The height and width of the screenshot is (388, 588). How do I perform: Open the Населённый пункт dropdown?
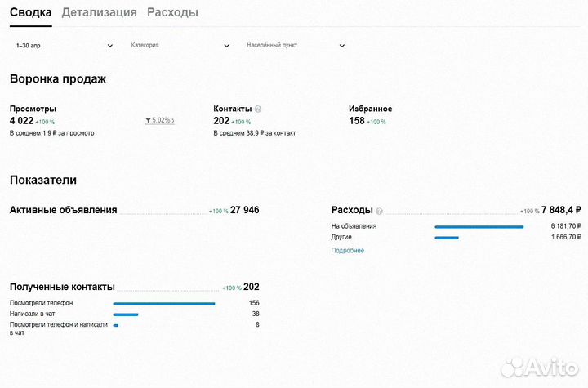(296, 46)
